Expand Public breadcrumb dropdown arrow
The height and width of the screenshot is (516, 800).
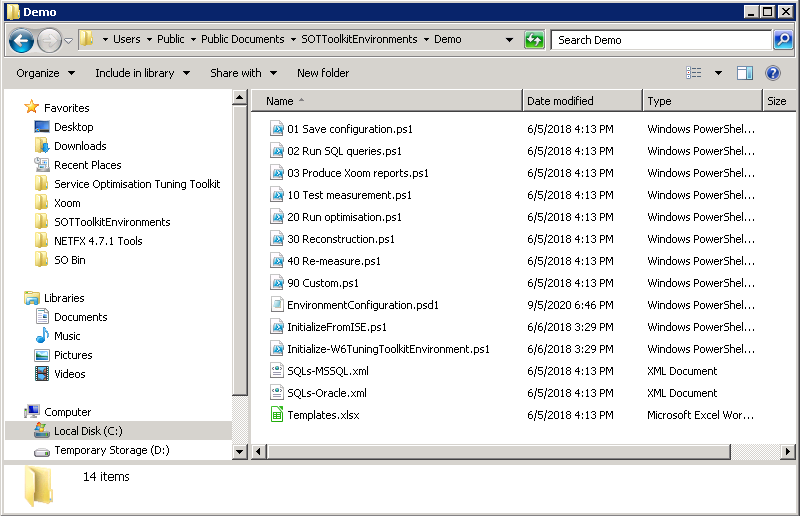193,39
